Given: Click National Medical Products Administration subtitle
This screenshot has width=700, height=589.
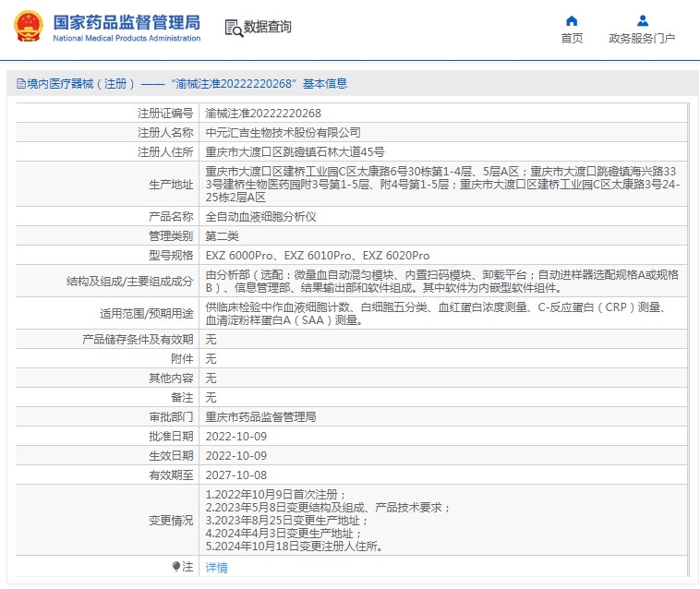Looking at the screenshot, I should (x=127, y=39).
